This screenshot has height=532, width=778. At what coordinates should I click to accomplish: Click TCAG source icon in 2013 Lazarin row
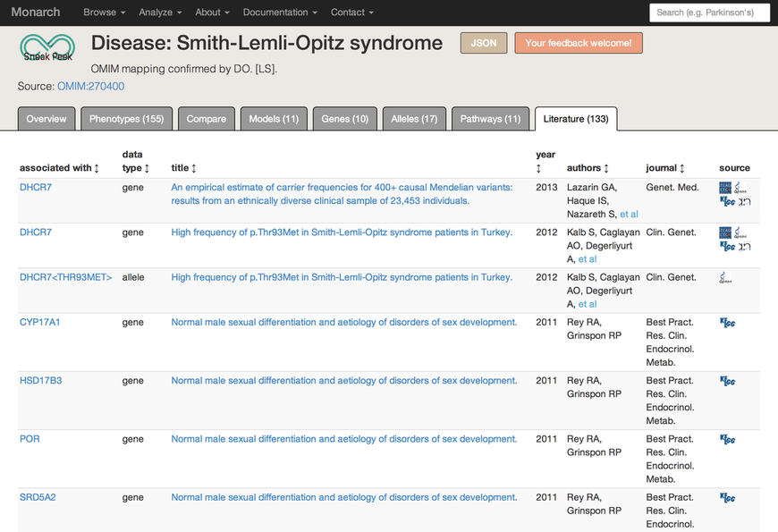click(x=725, y=188)
